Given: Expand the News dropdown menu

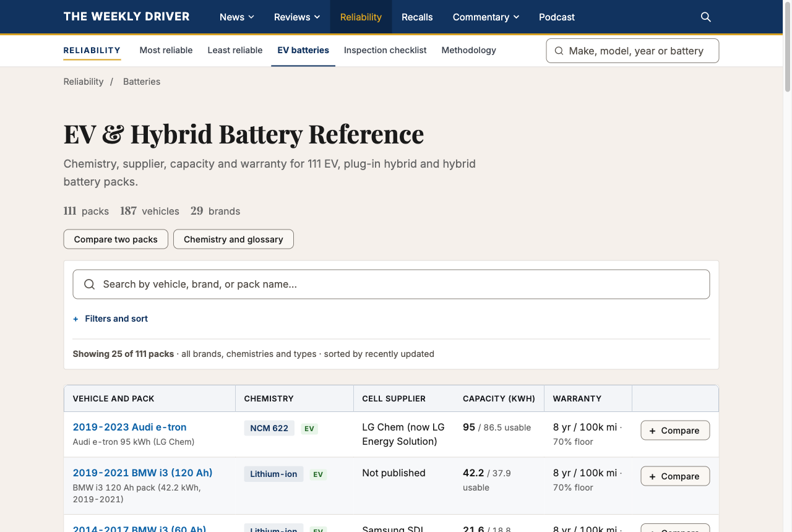Looking at the screenshot, I should pyautogui.click(x=237, y=17).
